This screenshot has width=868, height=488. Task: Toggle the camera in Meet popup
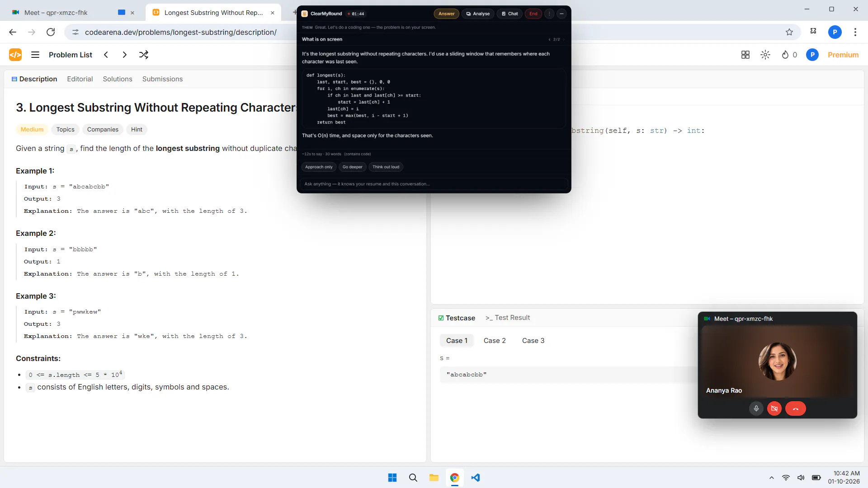click(774, 408)
